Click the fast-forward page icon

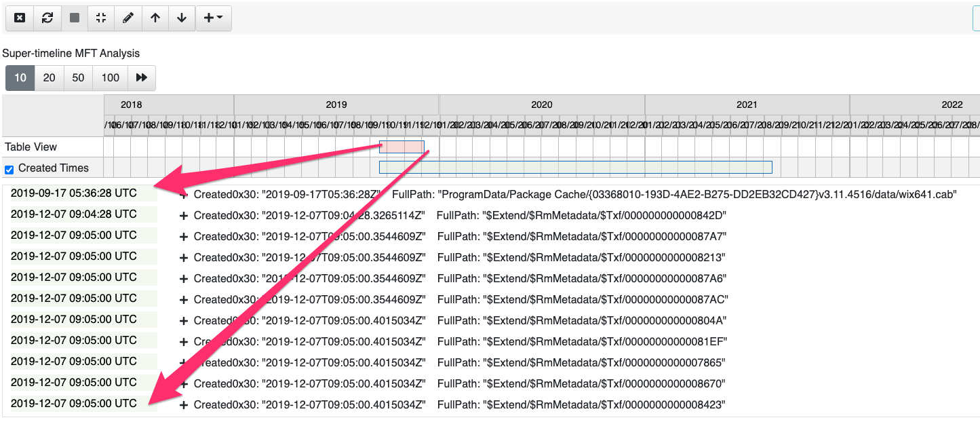[x=141, y=77]
